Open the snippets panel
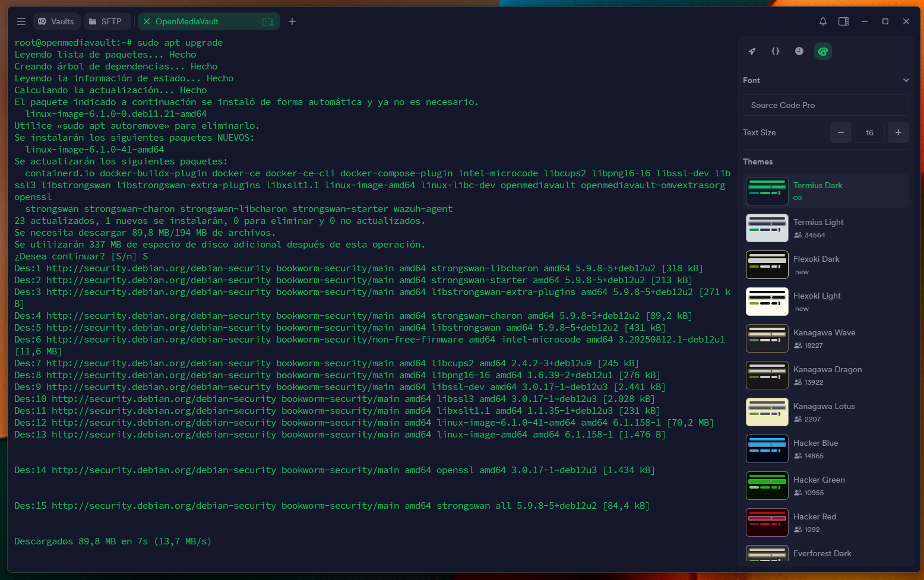Screen dimensions: 924x580 point(776,51)
